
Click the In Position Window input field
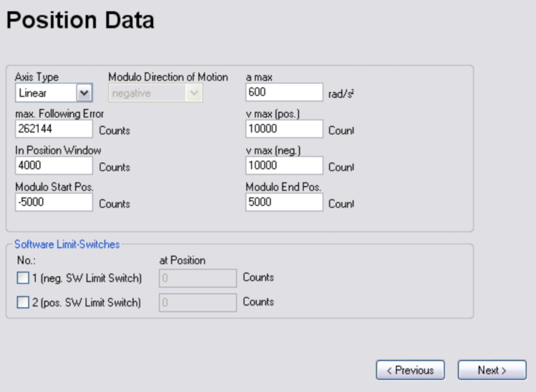(54, 165)
